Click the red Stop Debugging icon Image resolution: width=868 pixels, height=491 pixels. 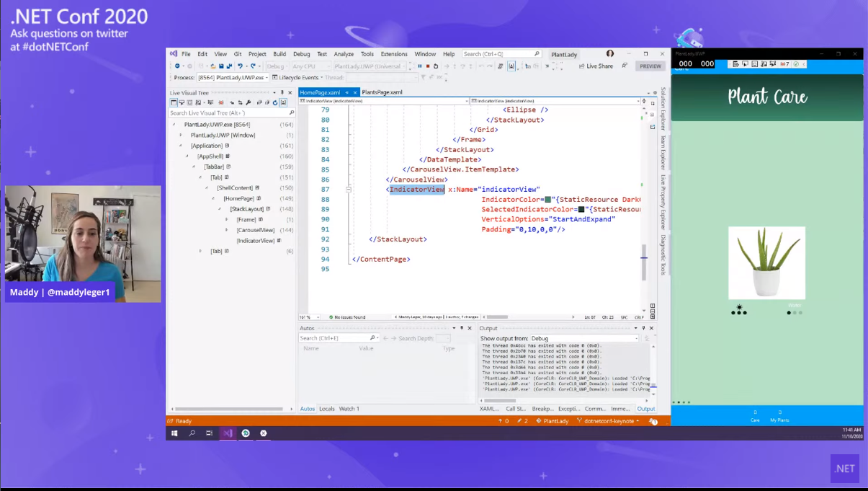[x=428, y=66]
